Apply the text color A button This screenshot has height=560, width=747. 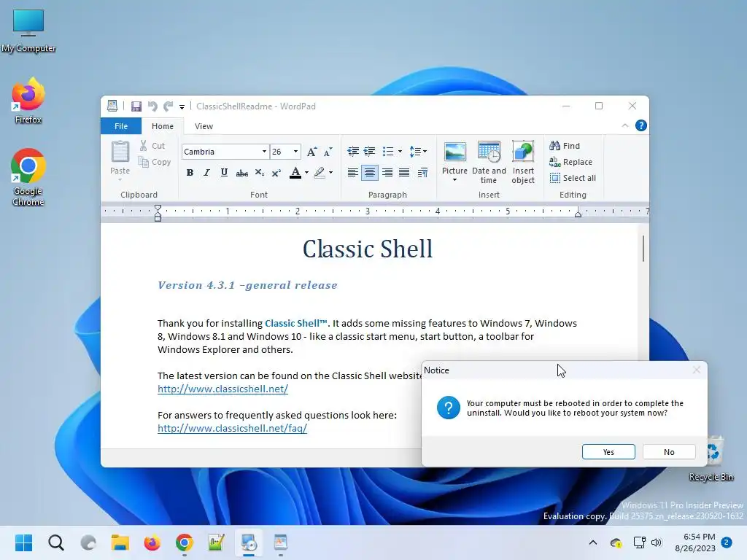point(295,172)
